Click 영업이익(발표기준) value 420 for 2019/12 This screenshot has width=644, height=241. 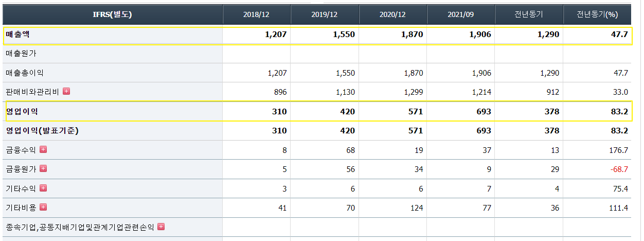click(347, 131)
